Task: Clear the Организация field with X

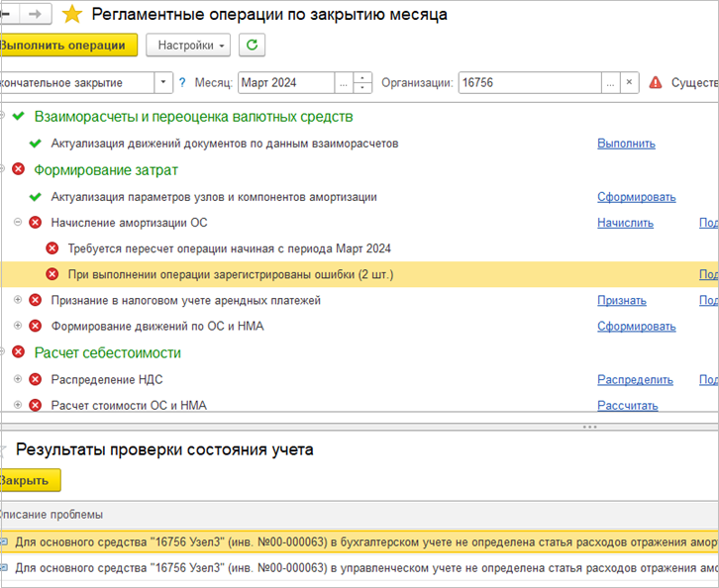Action: 630,83
